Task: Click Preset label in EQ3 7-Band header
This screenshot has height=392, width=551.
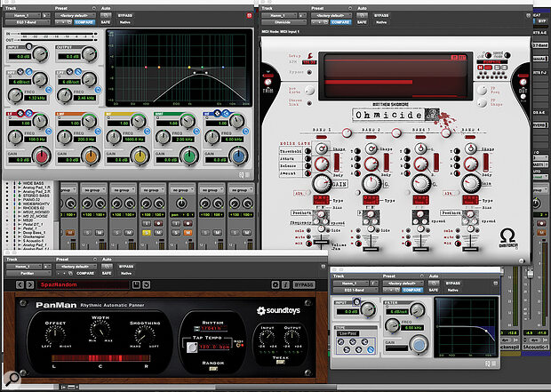Action: point(61,8)
